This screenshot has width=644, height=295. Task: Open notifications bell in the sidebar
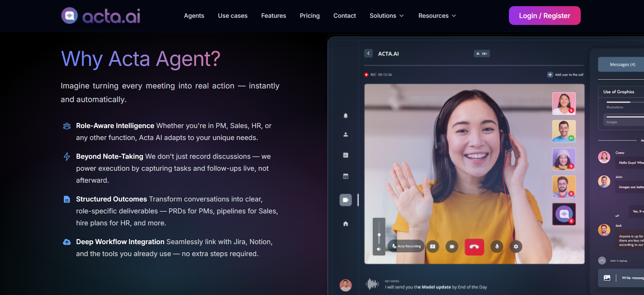pos(346,116)
